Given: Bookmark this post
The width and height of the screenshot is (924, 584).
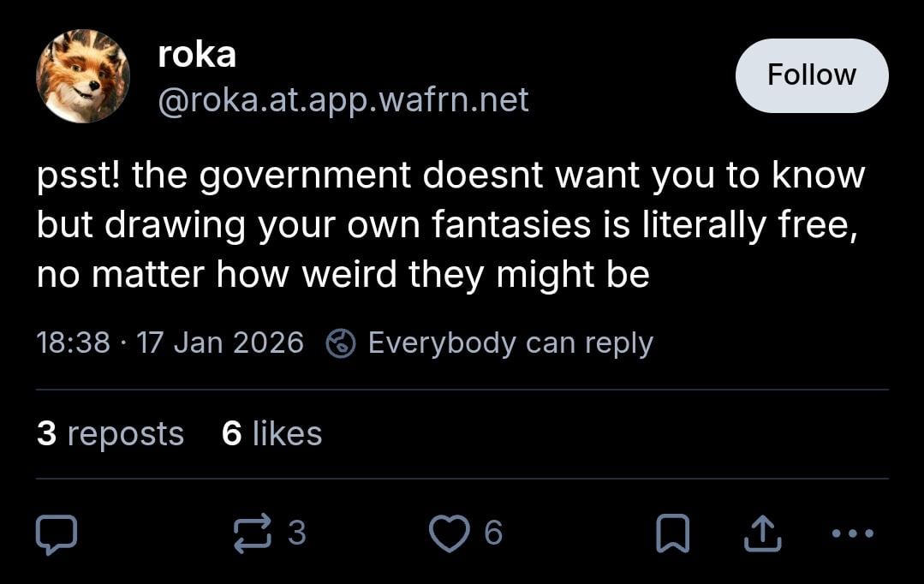Looking at the screenshot, I should 672,534.
